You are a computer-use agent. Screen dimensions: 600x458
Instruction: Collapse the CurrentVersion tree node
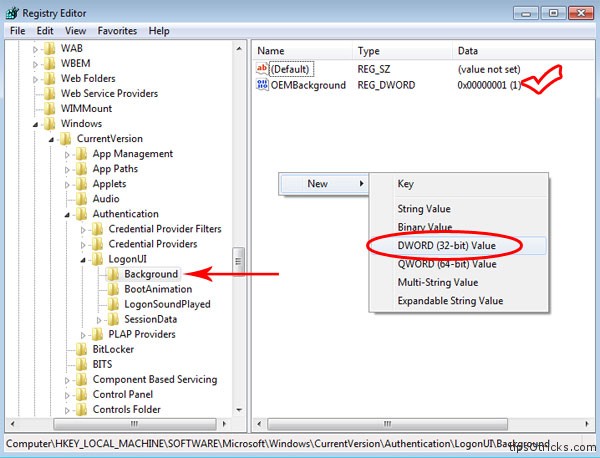click(52, 139)
